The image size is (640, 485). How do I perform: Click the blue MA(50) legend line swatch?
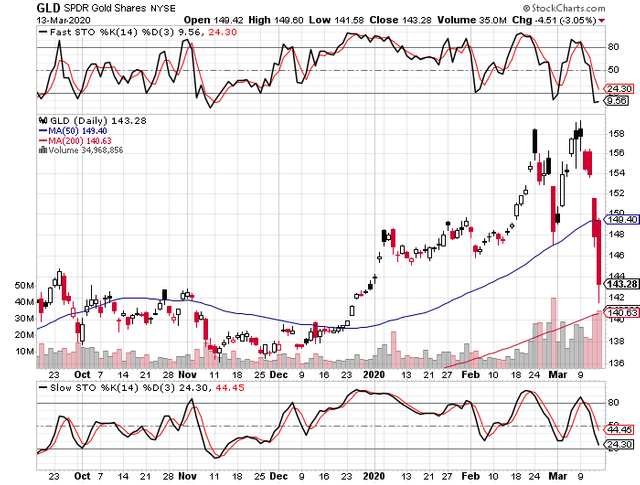point(43,131)
